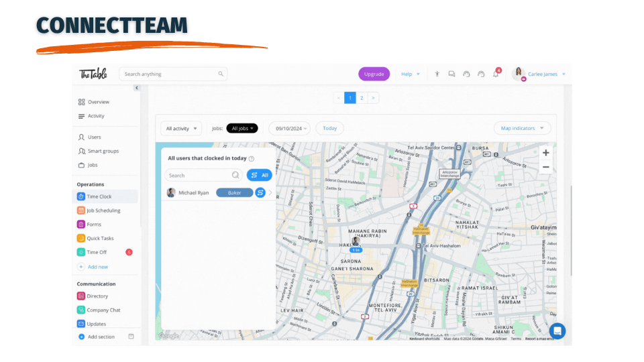
Task: Open the Jobs sidebar entry
Action: 89,165
